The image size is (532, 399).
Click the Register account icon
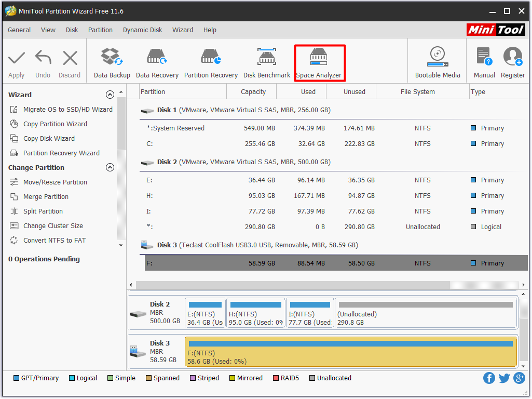point(513,63)
